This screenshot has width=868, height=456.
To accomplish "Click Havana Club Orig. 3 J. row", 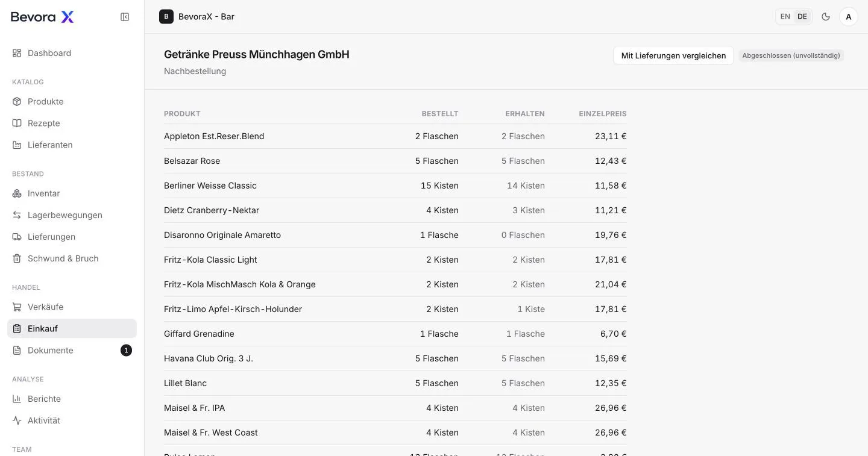I will (x=395, y=358).
